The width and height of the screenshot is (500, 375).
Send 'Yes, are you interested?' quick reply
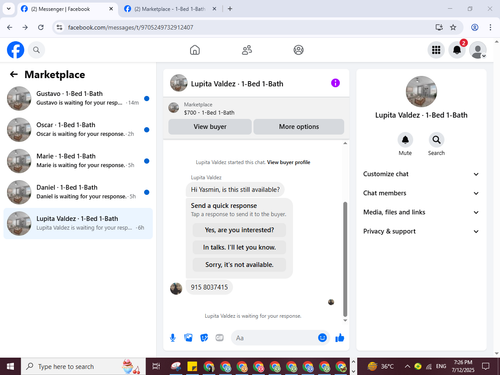(239, 230)
